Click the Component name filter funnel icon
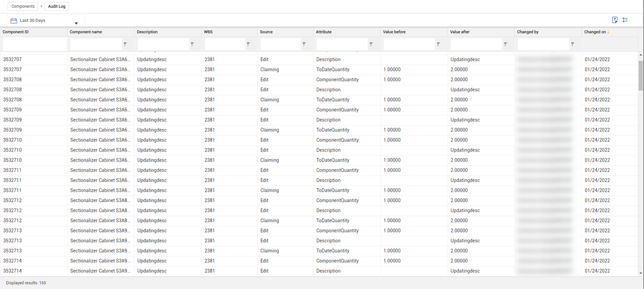This screenshot has width=644, height=289. 125,44
